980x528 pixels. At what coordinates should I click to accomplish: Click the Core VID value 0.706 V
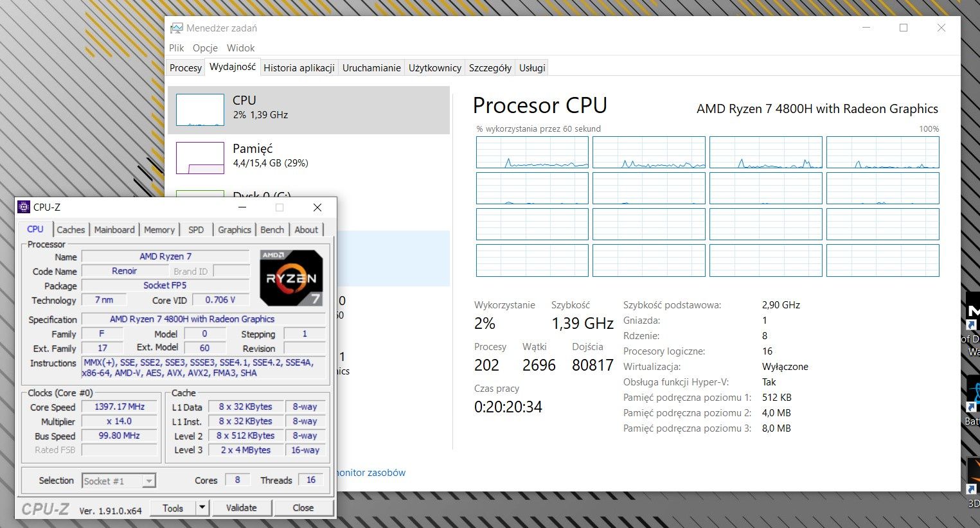pyautogui.click(x=220, y=300)
